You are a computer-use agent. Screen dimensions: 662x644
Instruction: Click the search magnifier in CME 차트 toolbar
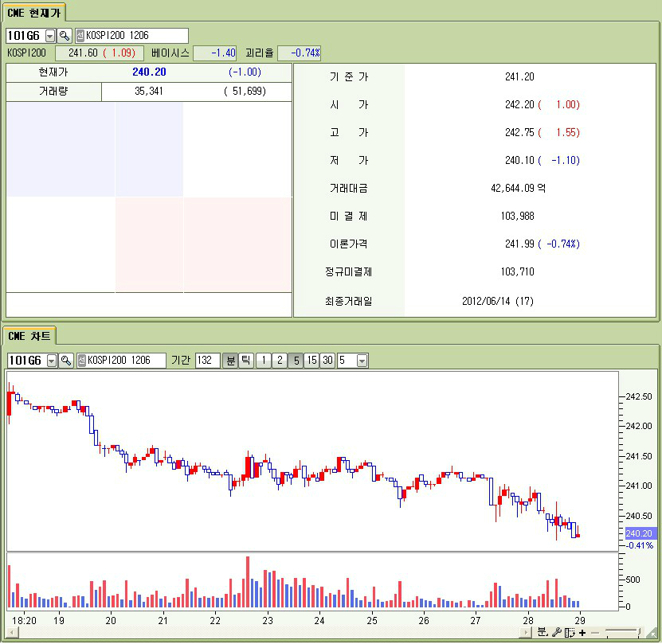(x=66, y=361)
